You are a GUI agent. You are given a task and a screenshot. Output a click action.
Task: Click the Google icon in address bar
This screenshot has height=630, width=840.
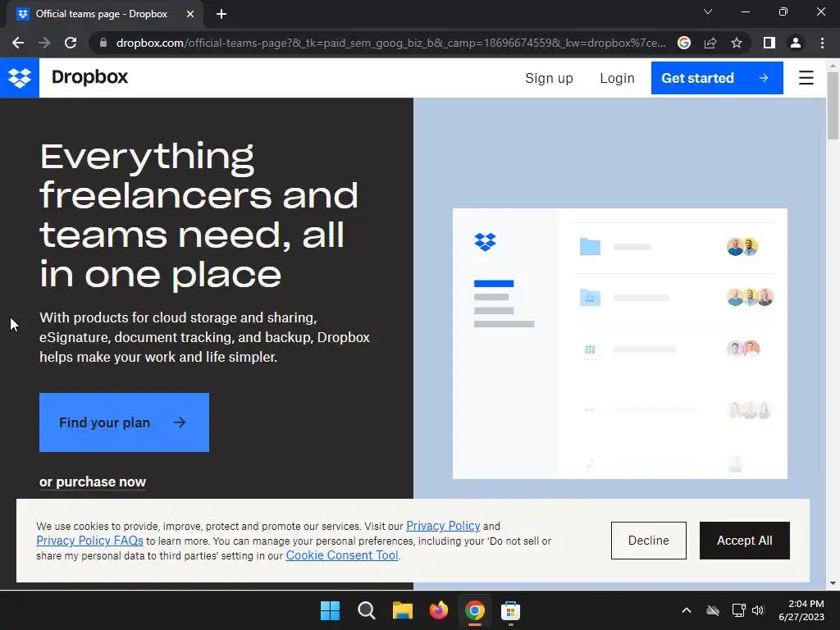[x=684, y=43]
